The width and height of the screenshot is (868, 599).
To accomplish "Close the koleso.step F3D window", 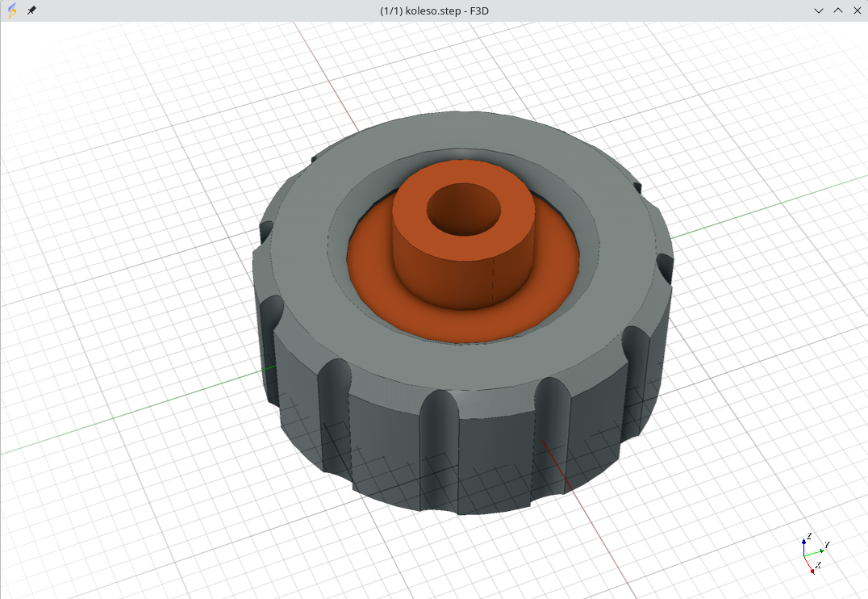I will [x=857, y=10].
